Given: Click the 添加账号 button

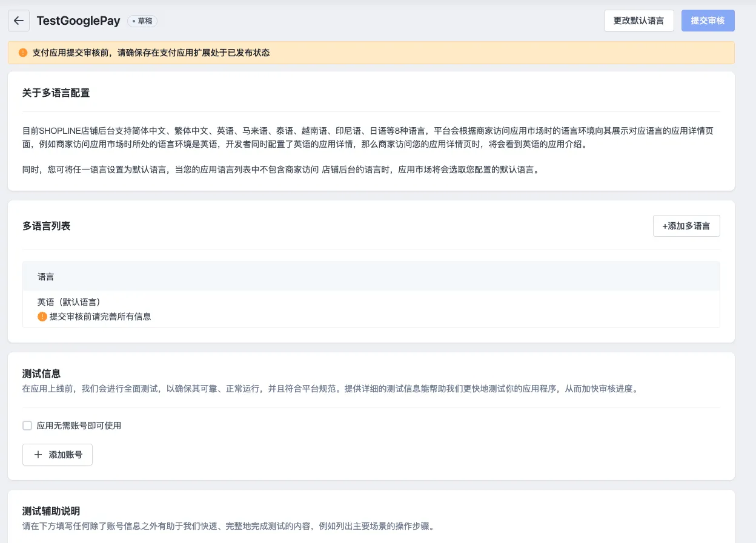Looking at the screenshot, I should click(x=58, y=455).
